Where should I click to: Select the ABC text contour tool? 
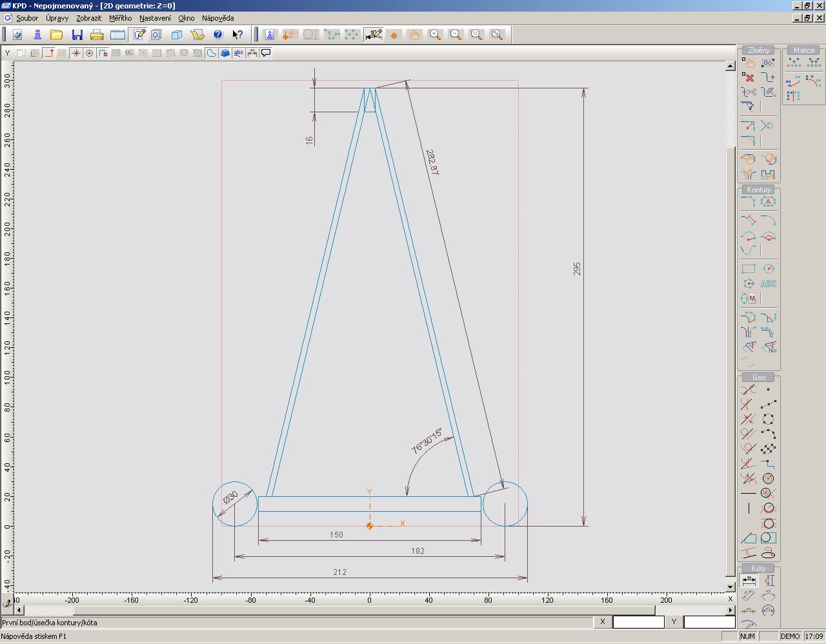click(x=768, y=284)
